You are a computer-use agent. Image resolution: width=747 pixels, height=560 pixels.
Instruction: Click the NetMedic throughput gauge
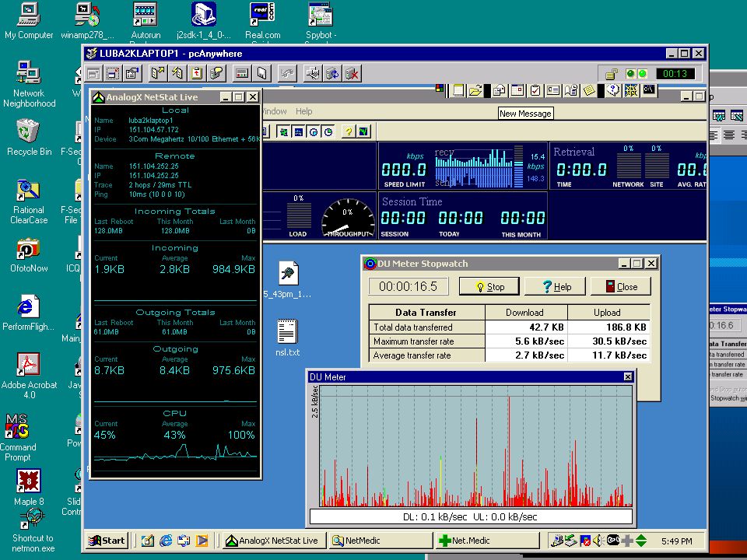[349, 218]
